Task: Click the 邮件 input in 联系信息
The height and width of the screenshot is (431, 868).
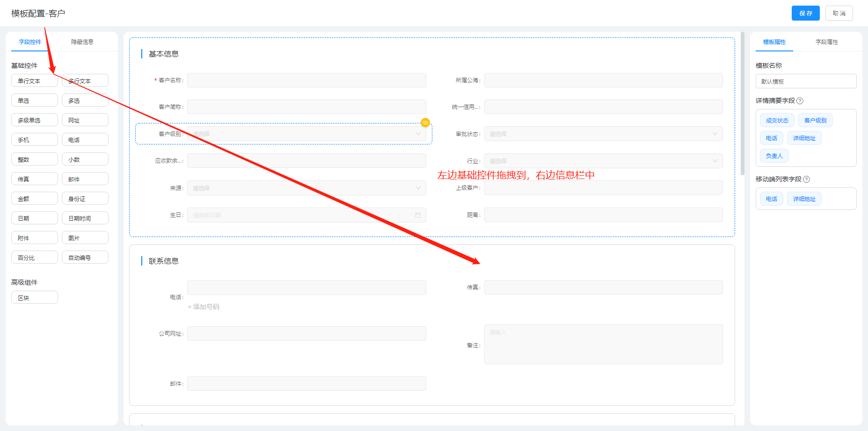Action: [x=306, y=383]
